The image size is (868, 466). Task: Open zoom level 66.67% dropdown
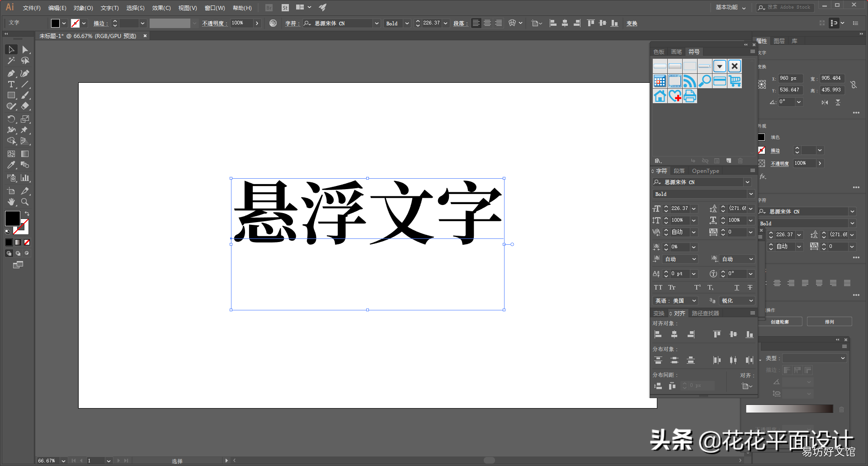click(63, 461)
